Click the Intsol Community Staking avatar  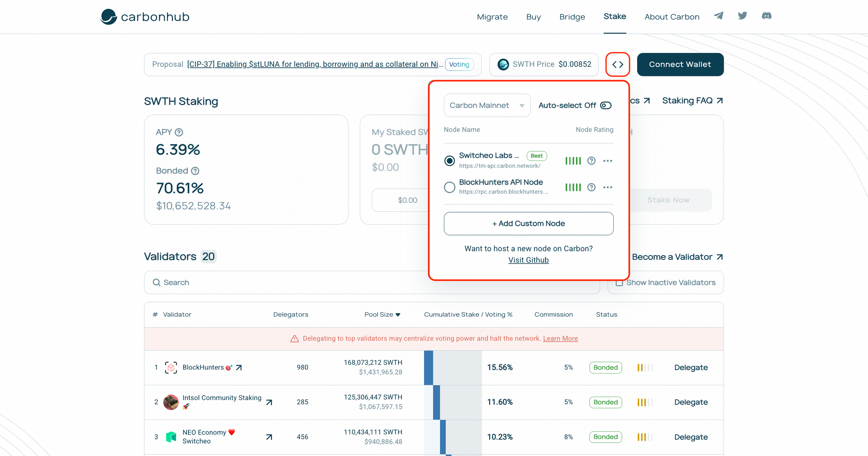point(171,402)
